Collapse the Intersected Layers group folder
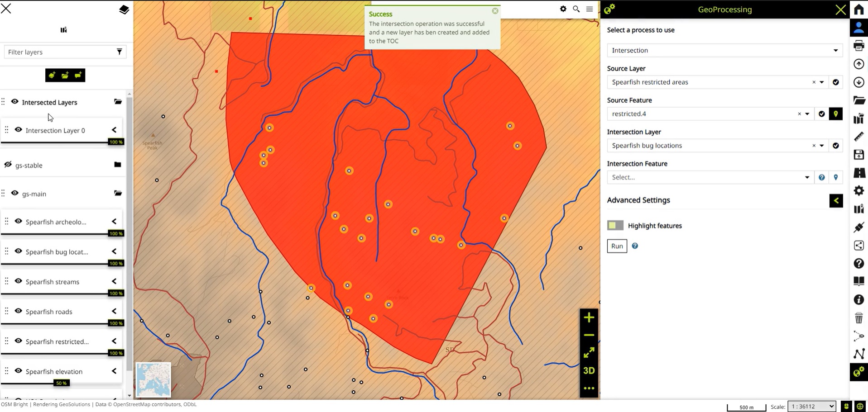This screenshot has height=412, width=868. pyautogui.click(x=118, y=102)
